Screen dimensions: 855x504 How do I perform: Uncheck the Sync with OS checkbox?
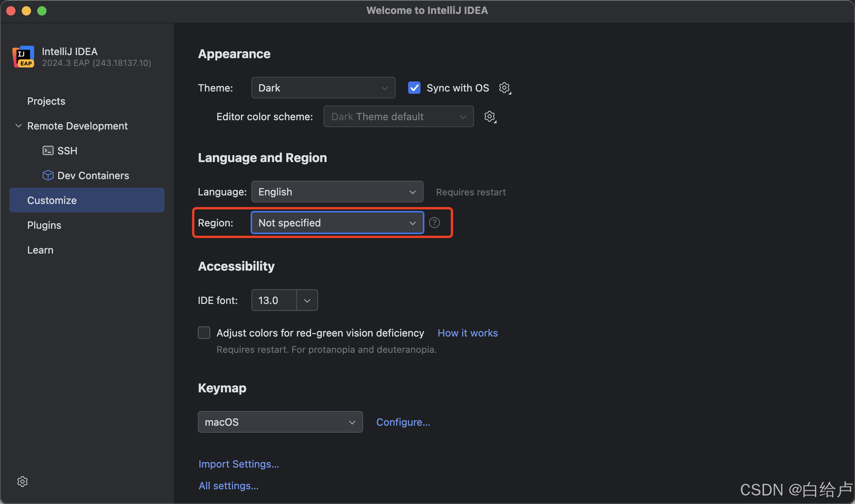pos(414,88)
